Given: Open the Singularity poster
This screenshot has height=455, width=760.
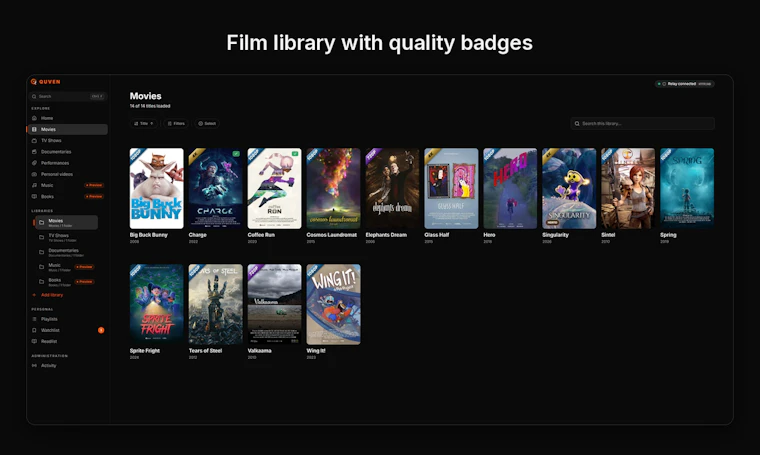Looking at the screenshot, I should click(570, 188).
